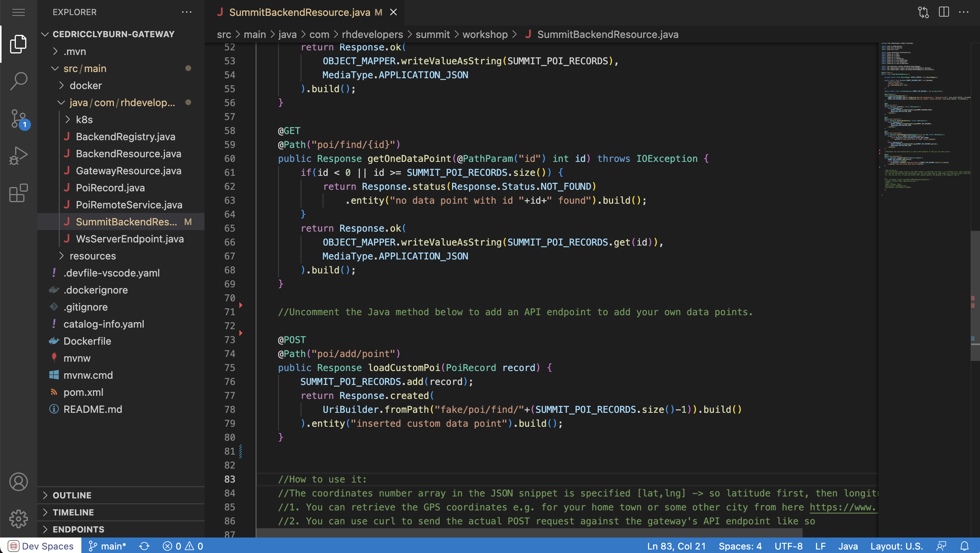Open the Search view in activity bar
The width and height of the screenshot is (980, 553).
(19, 81)
